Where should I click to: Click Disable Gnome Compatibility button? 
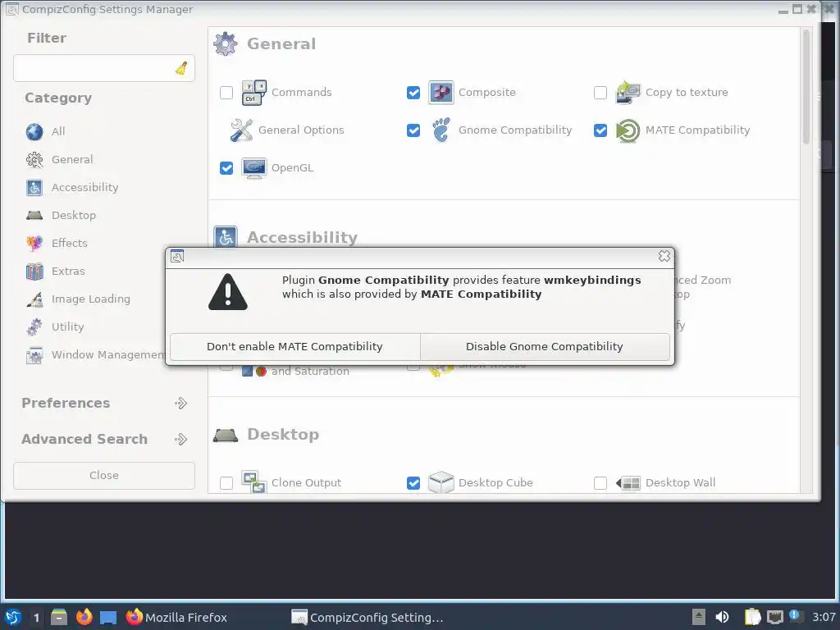(x=545, y=347)
